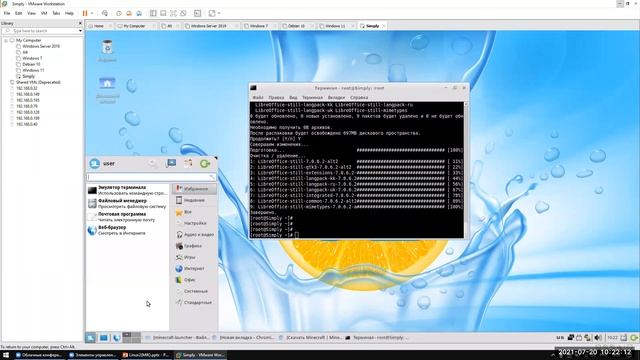The height and width of the screenshot is (360, 640).
Task: Switch to the Debian 10 tab
Action: (x=296, y=26)
